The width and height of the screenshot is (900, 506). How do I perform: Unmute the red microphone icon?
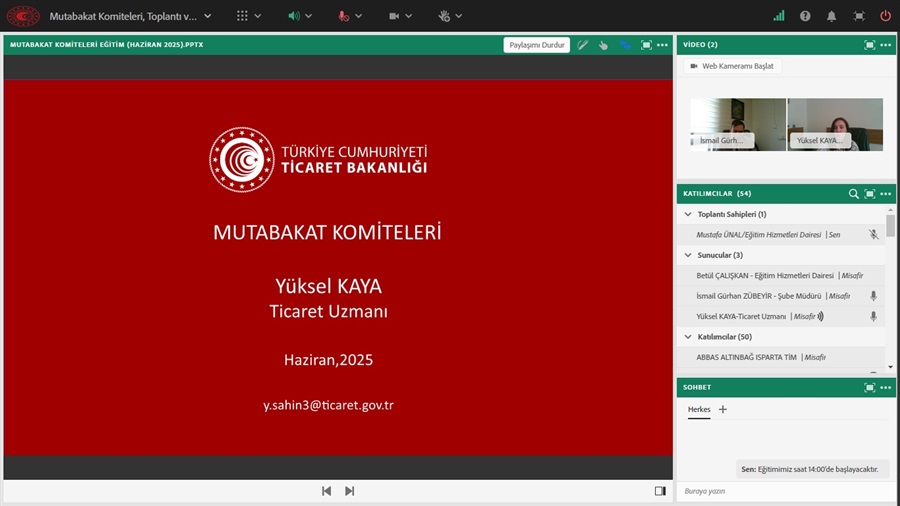[343, 16]
